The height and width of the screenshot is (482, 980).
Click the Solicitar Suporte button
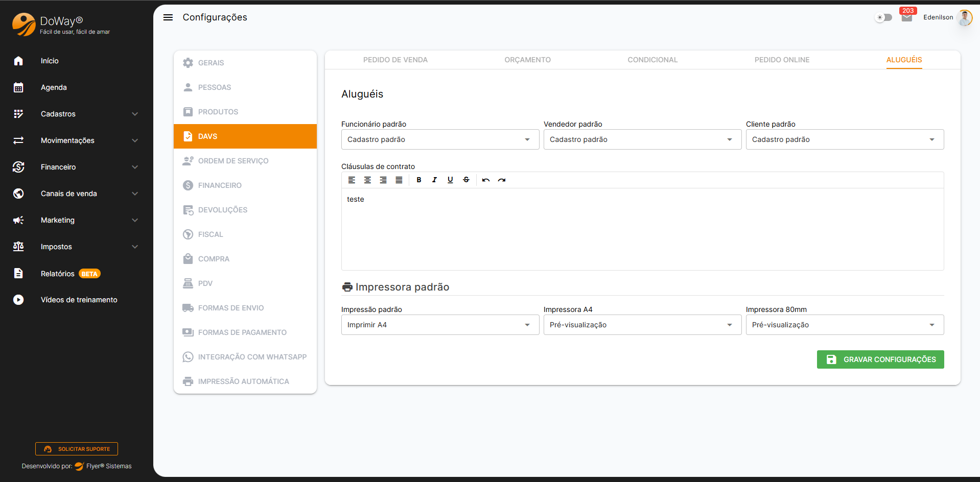77,449
